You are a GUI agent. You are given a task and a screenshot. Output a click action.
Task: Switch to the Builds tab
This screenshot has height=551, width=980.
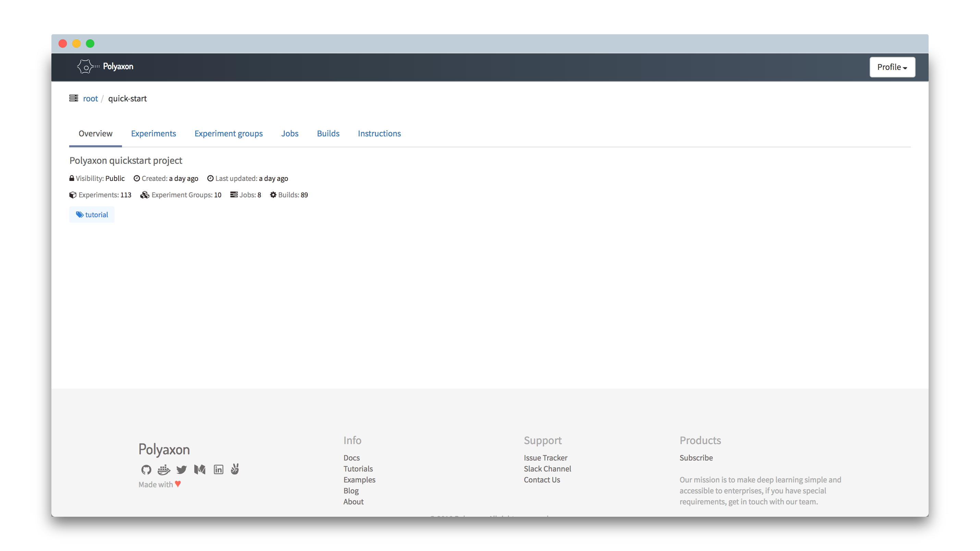tap(328, 133)
